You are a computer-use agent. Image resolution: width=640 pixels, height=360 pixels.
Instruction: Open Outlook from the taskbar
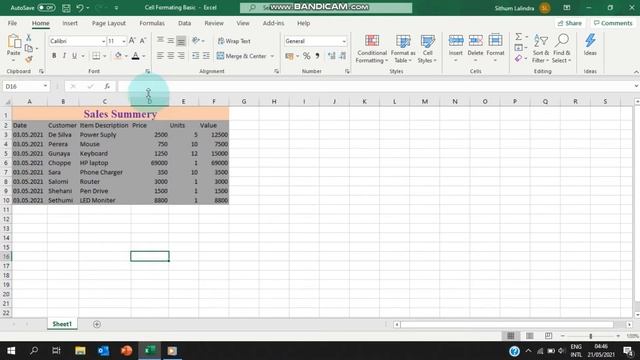click(103, 351)
